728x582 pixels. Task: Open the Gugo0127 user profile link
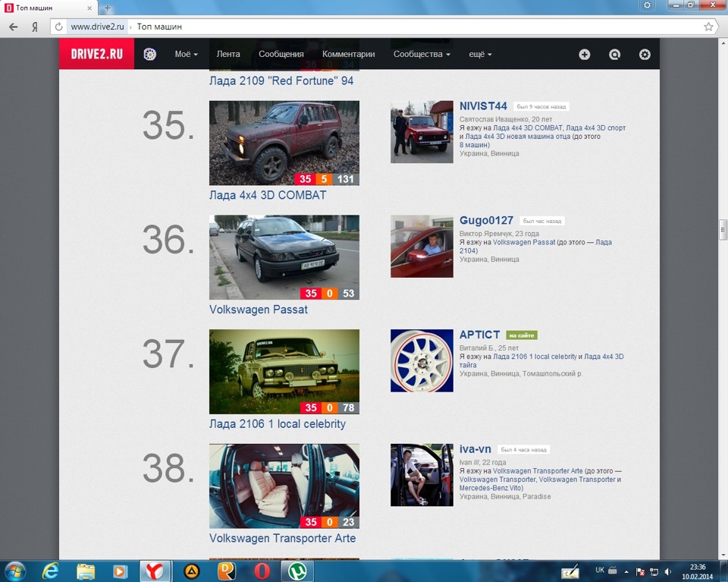(x=486, y=220)
